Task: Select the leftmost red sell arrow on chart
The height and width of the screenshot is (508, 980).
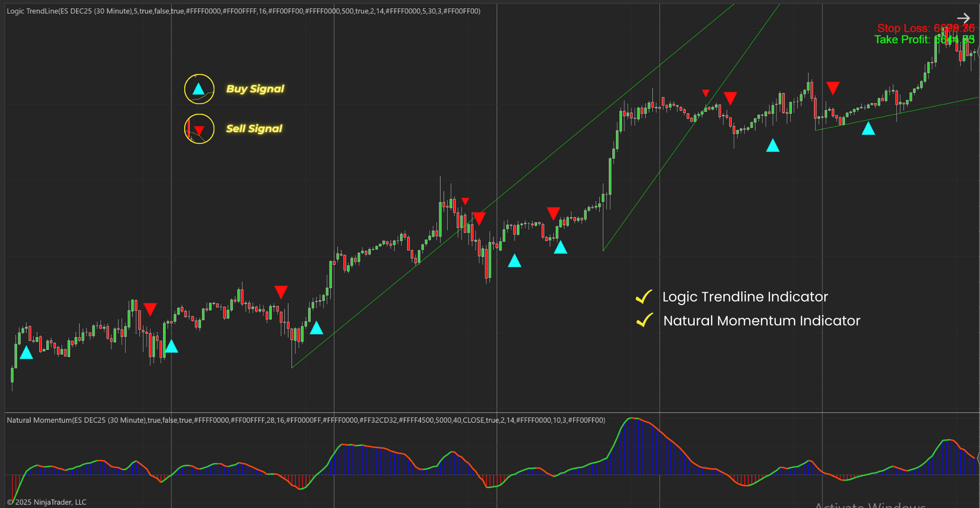Action: [x=150, y=309]
